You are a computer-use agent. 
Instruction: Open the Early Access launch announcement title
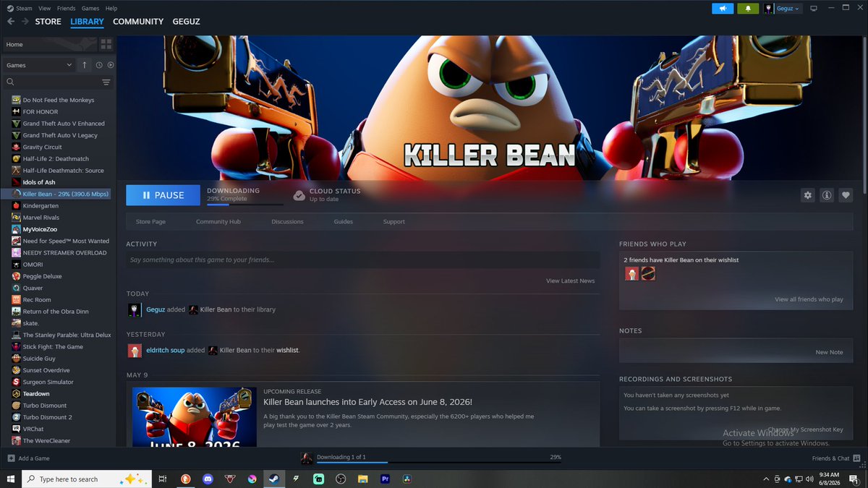click(x=367, y=402)
